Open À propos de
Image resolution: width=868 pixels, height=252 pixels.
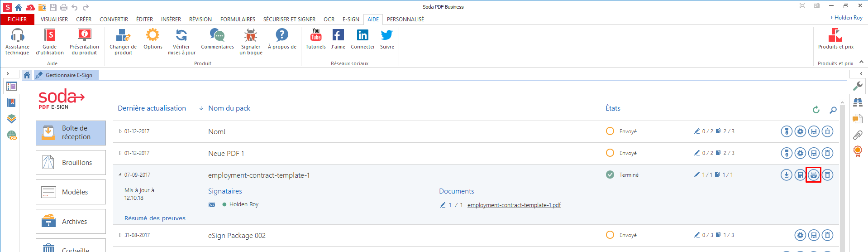pyautogui.click(x=282, y=39)
